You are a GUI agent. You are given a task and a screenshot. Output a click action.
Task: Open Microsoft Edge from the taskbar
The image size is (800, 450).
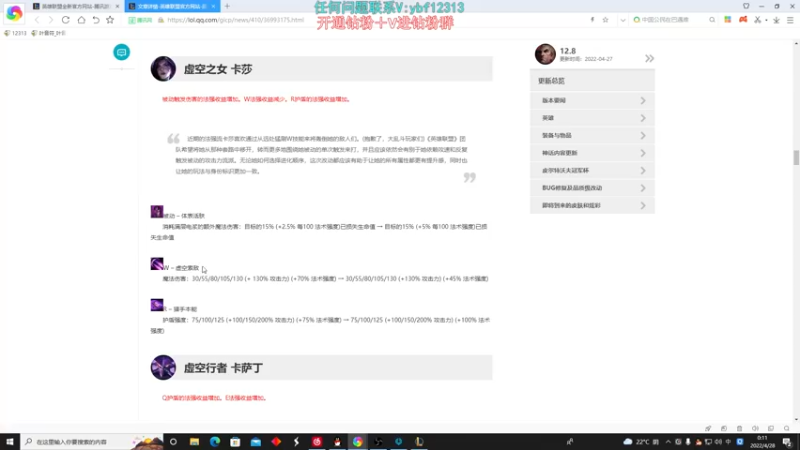[215, 441]
